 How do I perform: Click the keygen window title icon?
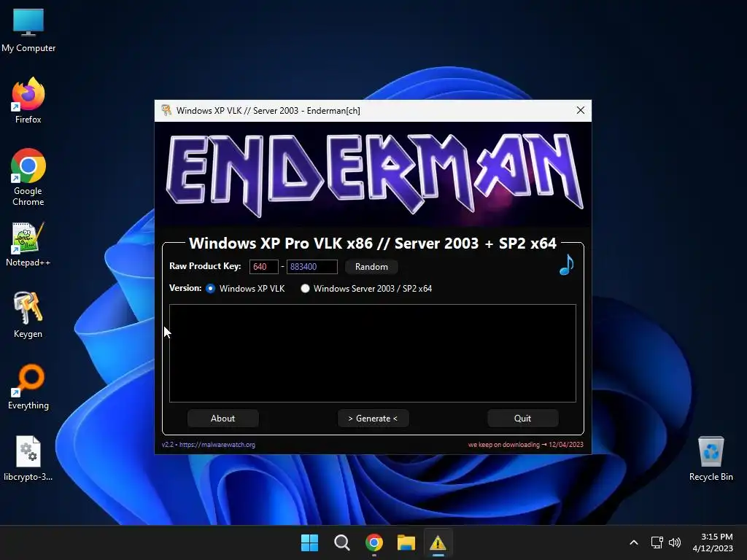pyautogui.click(x=166, y=111)
